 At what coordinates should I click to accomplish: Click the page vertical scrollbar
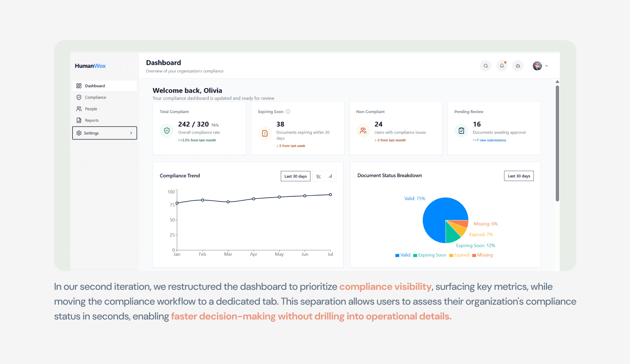[x=557, y=143]
